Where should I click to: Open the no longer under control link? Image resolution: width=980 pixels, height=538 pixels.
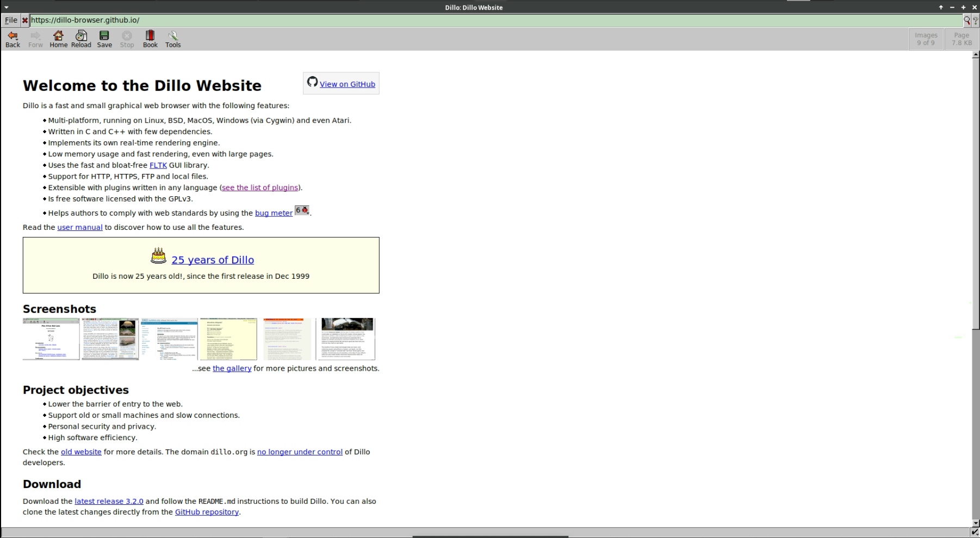coord(300,452)
